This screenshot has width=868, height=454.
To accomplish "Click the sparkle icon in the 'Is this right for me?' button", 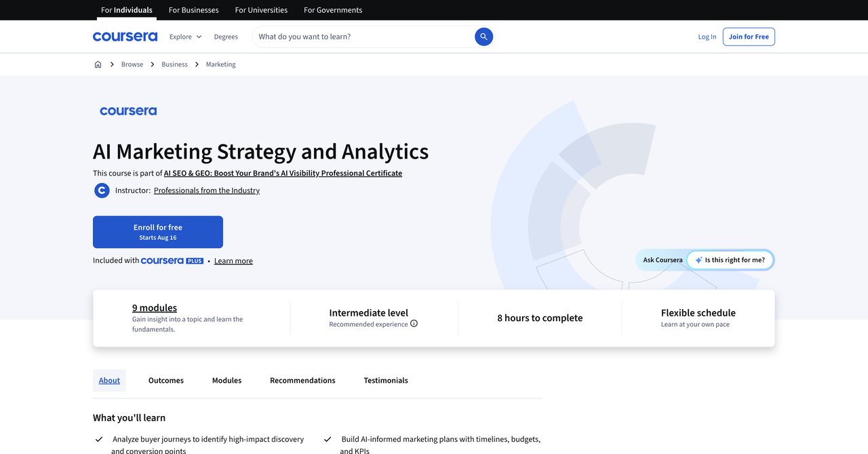I will [x=698, y=260].
